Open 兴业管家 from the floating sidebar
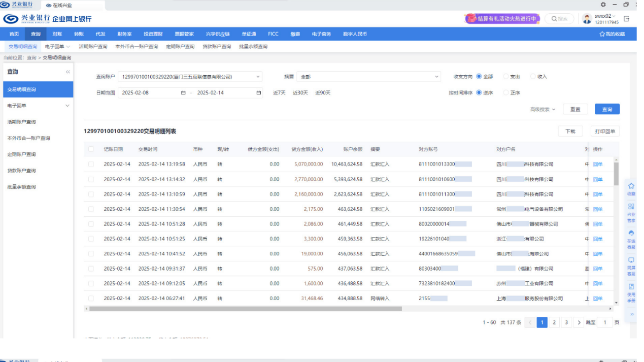Viewport: 644px width, 362px height. click(x=631, y=207)
